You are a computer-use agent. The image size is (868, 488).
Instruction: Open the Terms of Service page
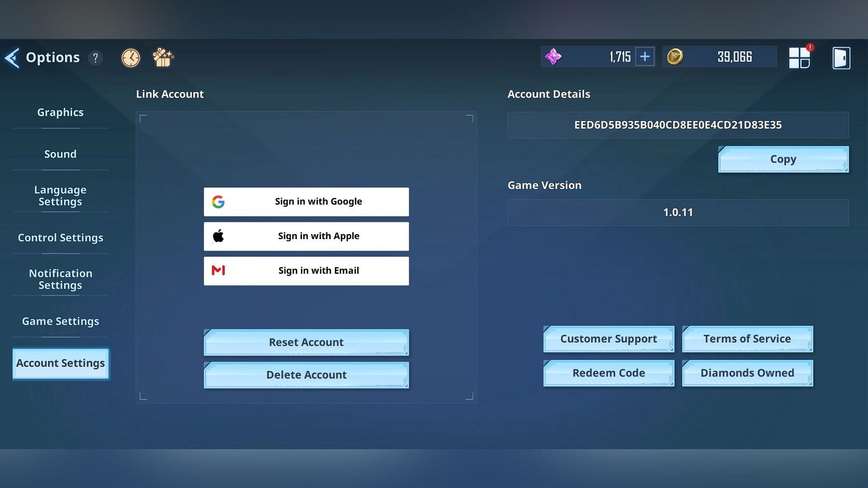[x=747, y=338]
